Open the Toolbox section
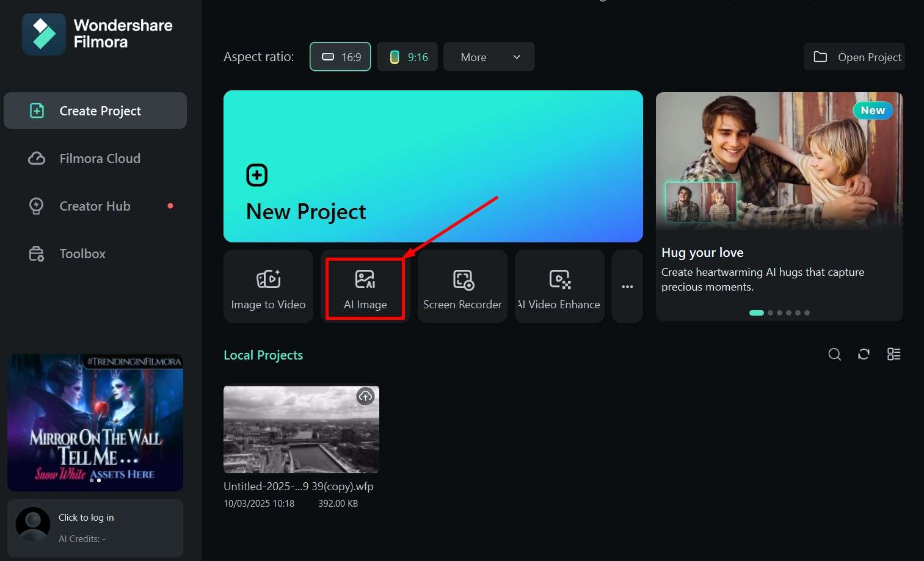 (95, 253)
